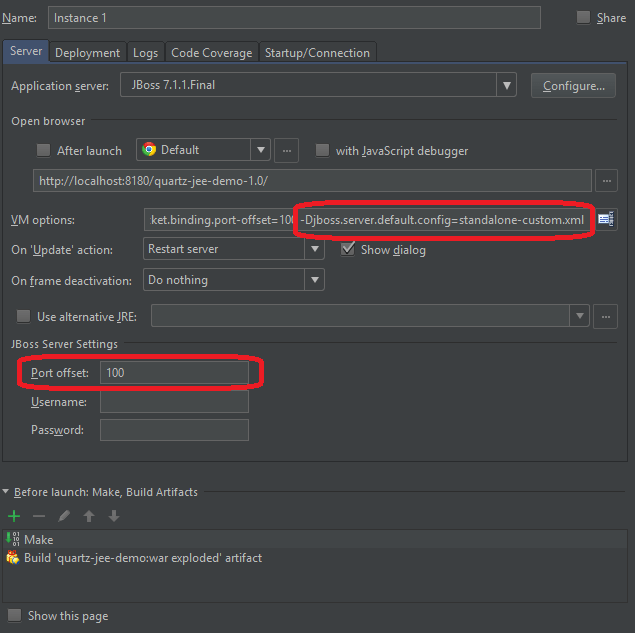Click the Password field
The width and height of the screenshot is (635, 633).
coord(174,430)
